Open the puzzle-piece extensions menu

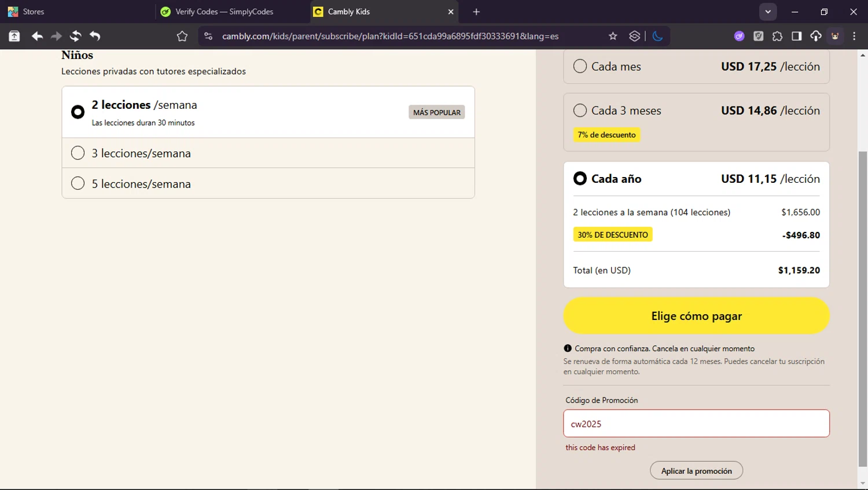coord(777,36)
